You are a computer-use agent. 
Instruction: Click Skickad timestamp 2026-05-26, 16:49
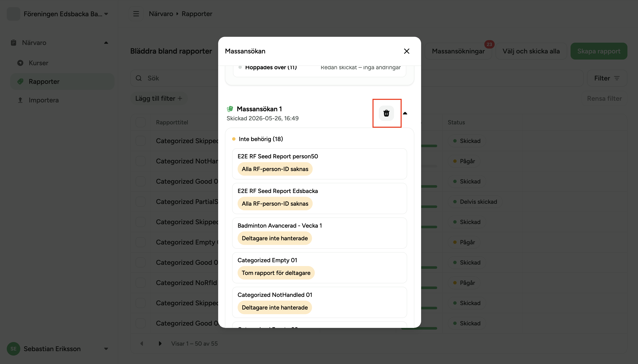click(x=263, y=118)
